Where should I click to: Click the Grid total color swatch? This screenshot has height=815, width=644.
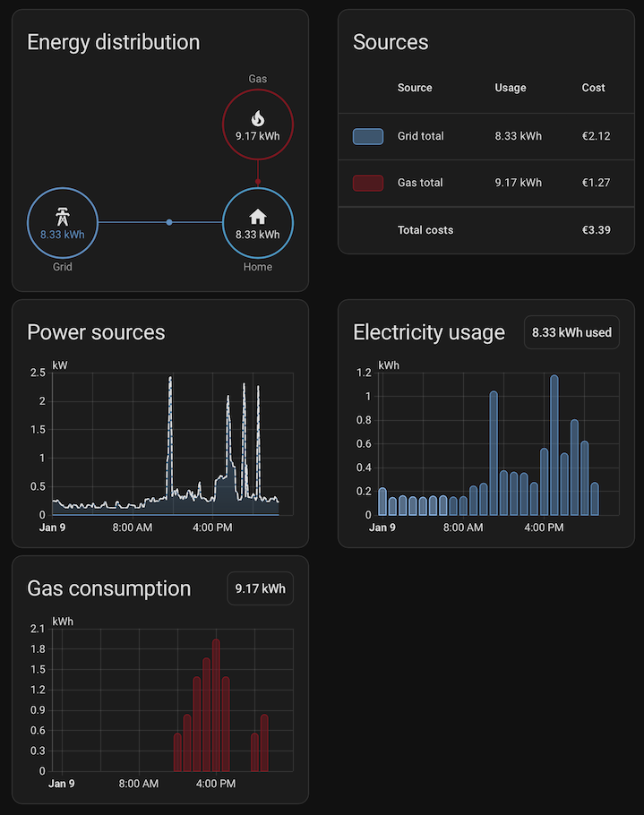[369, 136]
